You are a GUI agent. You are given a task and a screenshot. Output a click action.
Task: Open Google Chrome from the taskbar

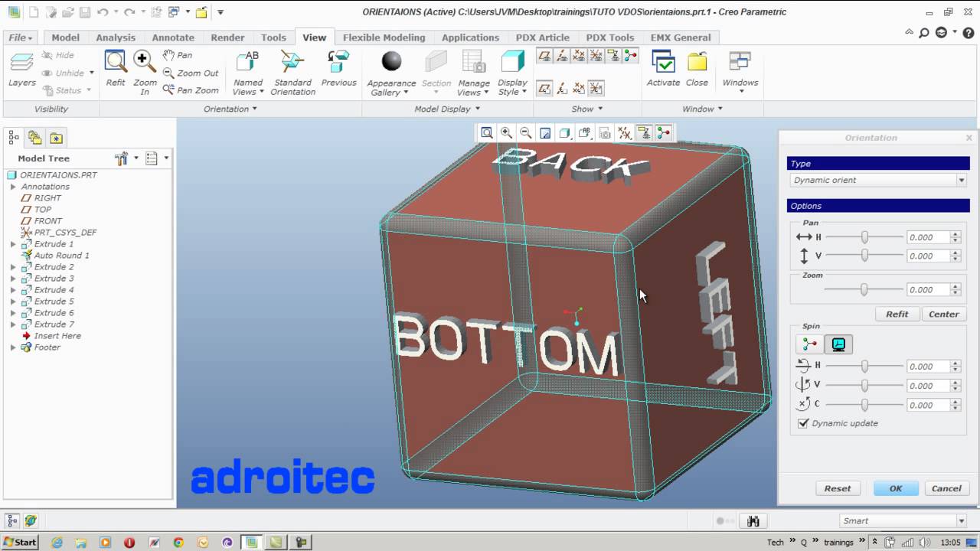pyautogui.click(x=178, y=543)
